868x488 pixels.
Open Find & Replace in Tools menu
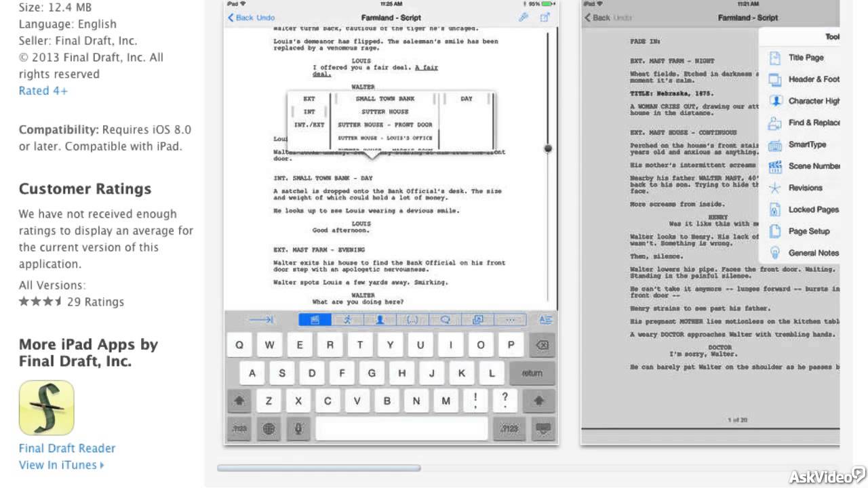point(804,123)
